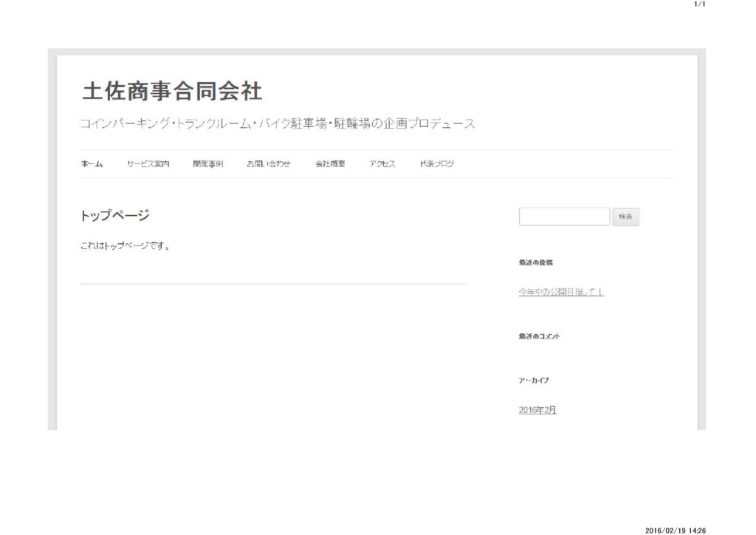Open the 開発事例 menu item
The image size is (756, 535).
(207, 164)
